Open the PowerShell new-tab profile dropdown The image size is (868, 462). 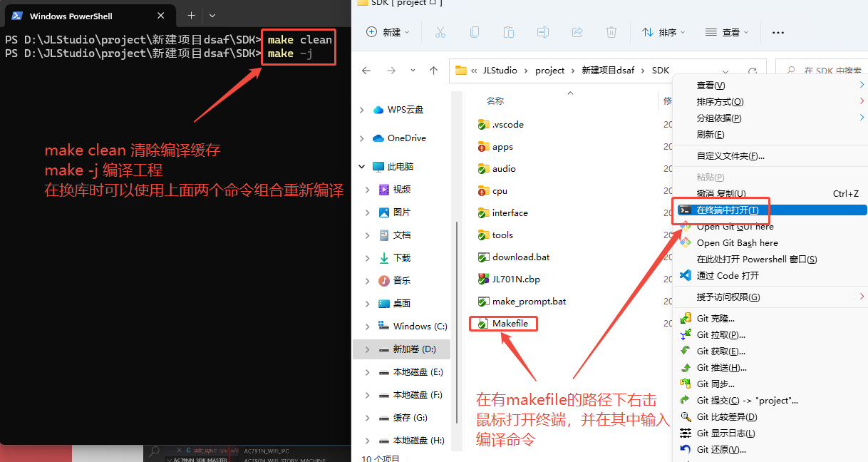click(212, 15)
